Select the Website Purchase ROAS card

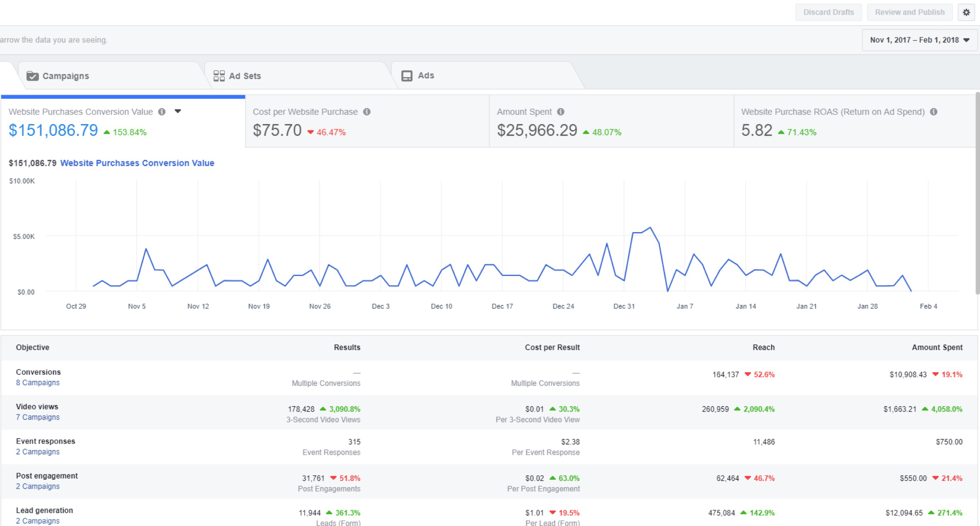pyautogui.click(x=855, y=122)
